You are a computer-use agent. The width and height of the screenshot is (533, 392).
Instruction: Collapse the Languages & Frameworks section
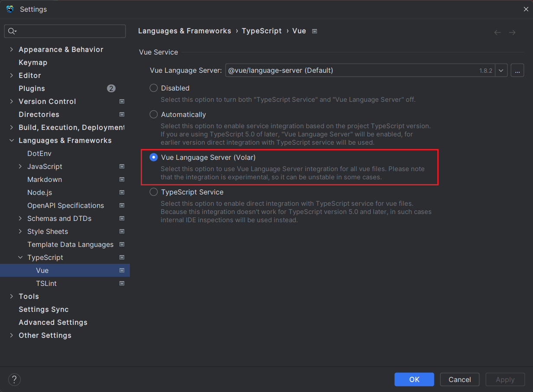point(11,140)
